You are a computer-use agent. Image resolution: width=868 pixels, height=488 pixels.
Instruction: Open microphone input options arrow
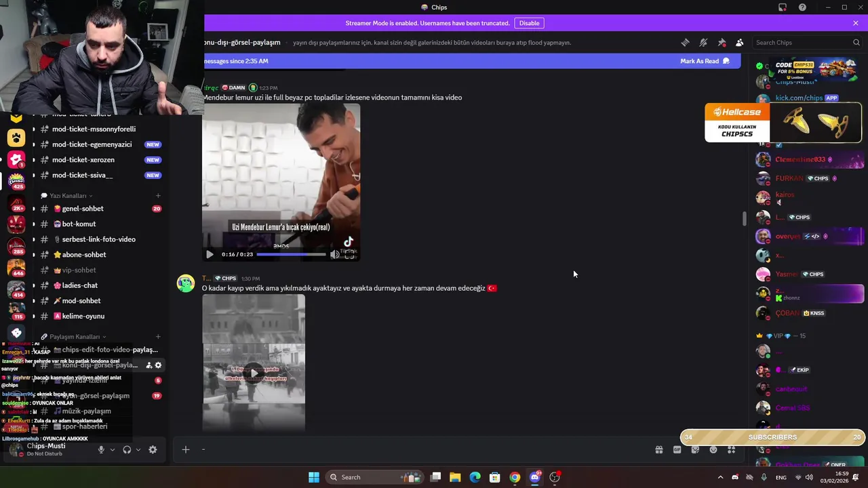point(113,449)
